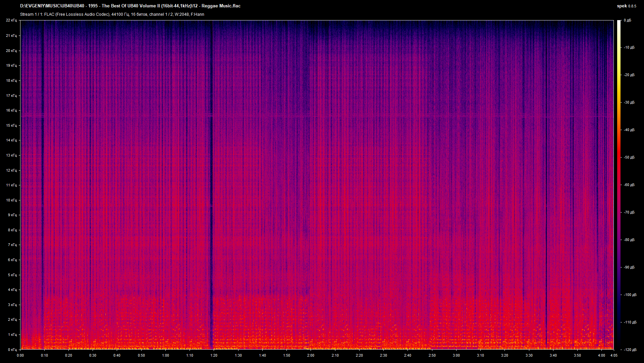Click the -80 дБ level scale label

coord(629,240)
